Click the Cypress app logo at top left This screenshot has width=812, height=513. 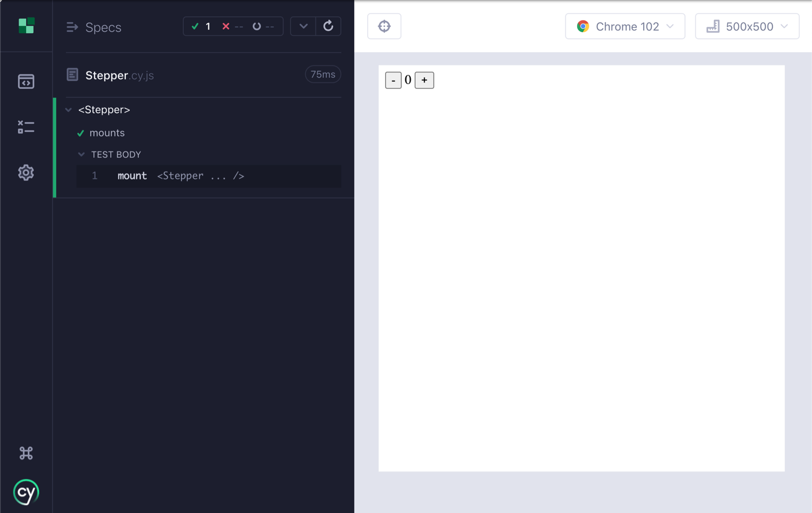tap(26, 26)
